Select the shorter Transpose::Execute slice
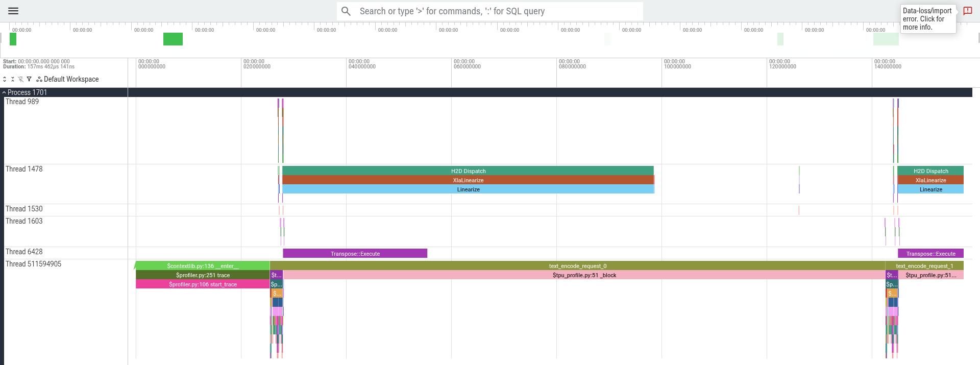The height and width of the screenshot is (365, 980). click(x=930, y=254)
